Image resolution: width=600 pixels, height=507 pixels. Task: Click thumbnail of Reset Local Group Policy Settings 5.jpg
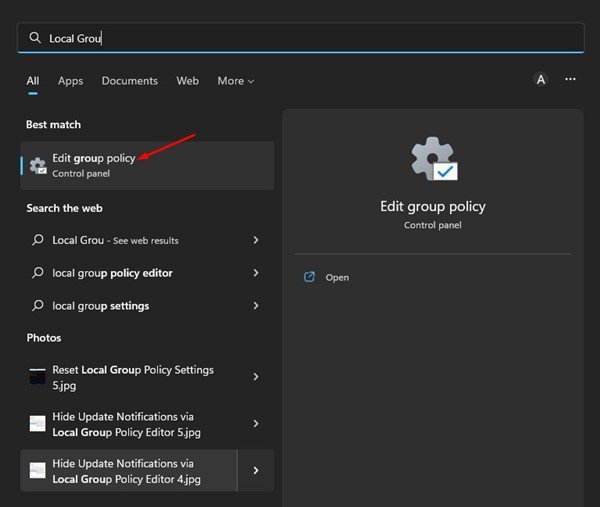point(38,377)
